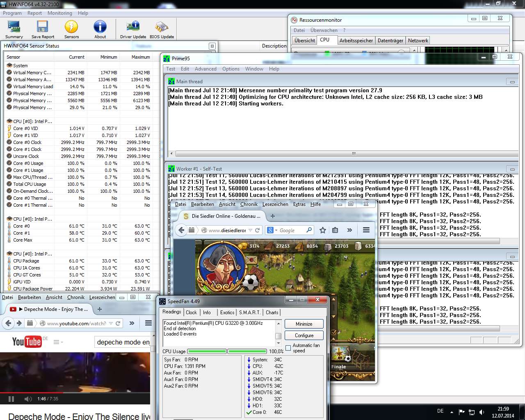The height and width of the screenshot is (420, 525).
Task: Open the Prime95 Advanced menu
Action: click(x=205, y=69)
